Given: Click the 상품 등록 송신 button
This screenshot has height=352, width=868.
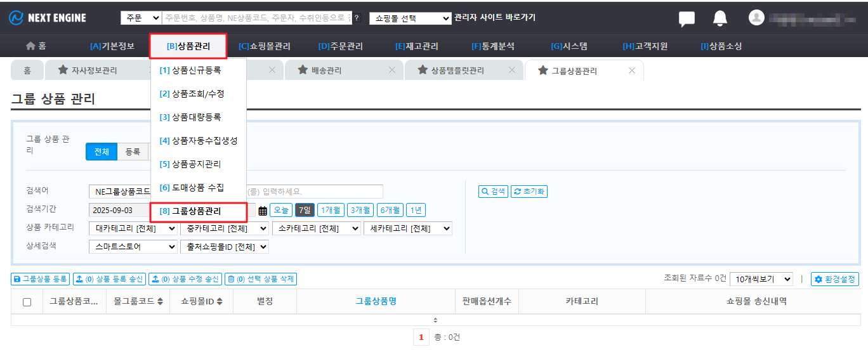Looking at the screenshot, I should point(110,279).
